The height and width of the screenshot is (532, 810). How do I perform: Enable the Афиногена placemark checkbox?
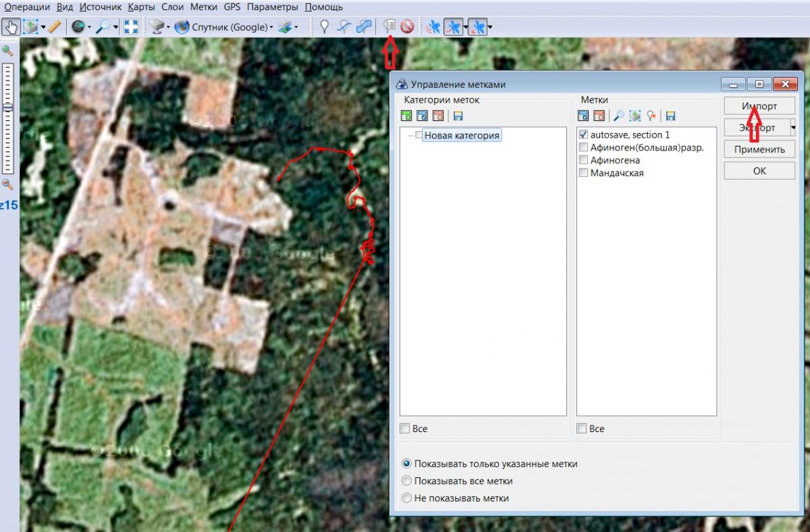tap(583, 161)
